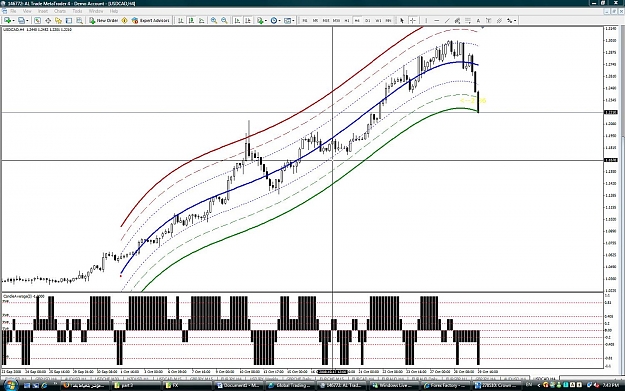
Task: Select the MN timeframe button
Action: (x=388, y=20)
